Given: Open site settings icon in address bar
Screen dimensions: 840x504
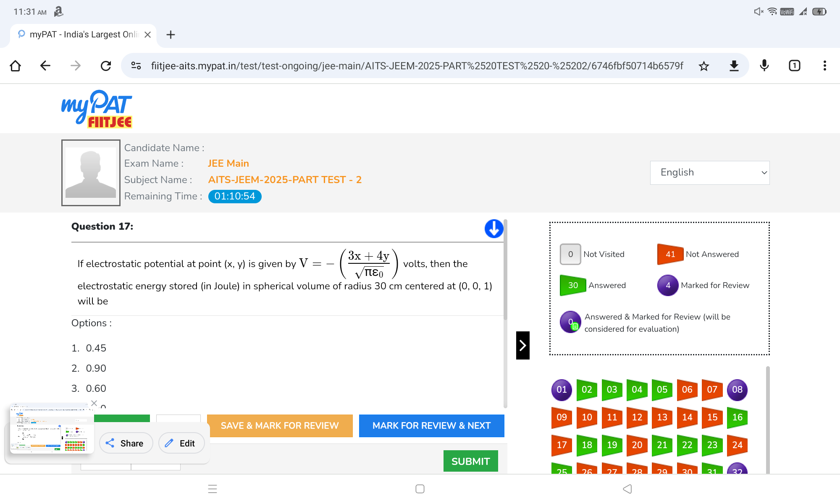Looking at the screenshot, I should pos(136,66).
